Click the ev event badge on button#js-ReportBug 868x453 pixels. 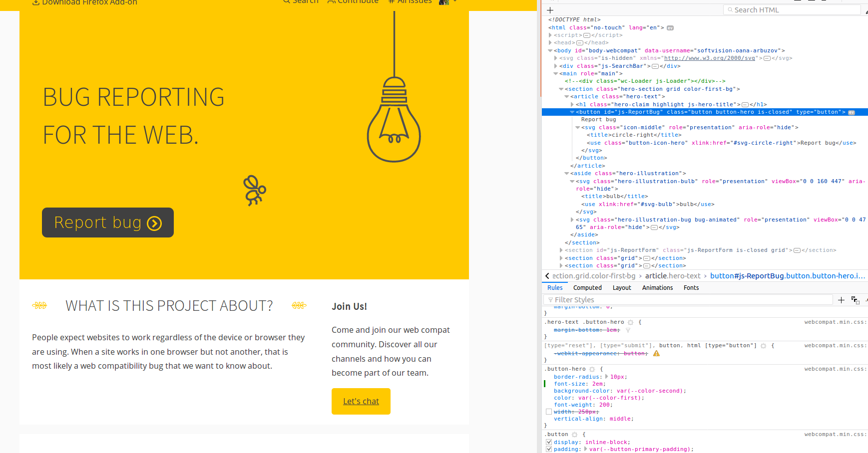852,112
